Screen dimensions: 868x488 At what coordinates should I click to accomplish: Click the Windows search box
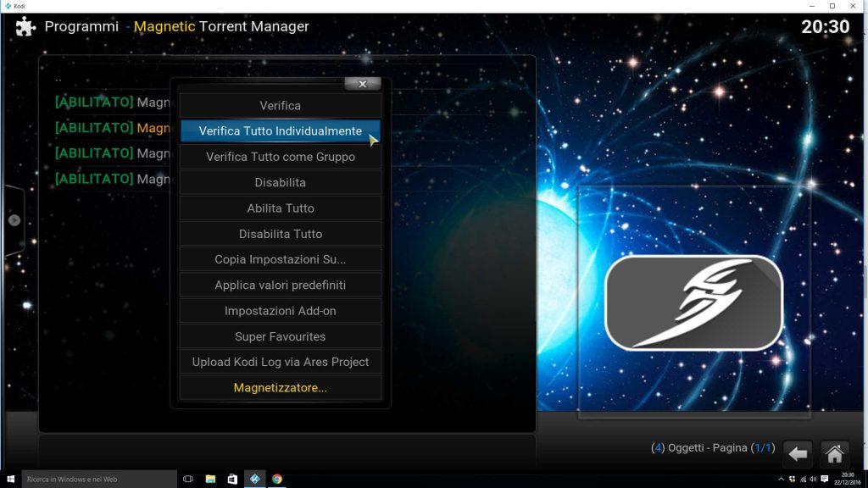tap(99, 480)
